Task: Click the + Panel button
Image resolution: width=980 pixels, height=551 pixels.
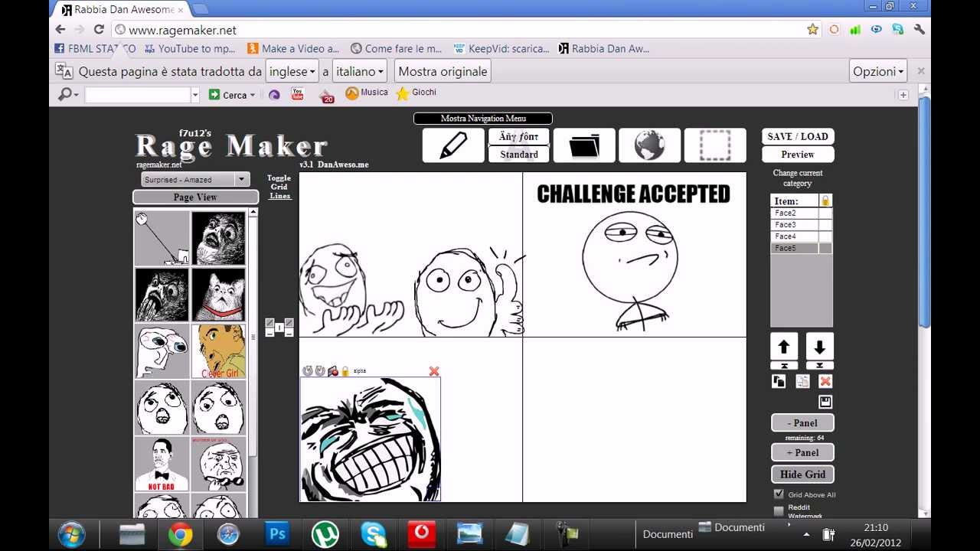Action: click(x=802, y=452)
